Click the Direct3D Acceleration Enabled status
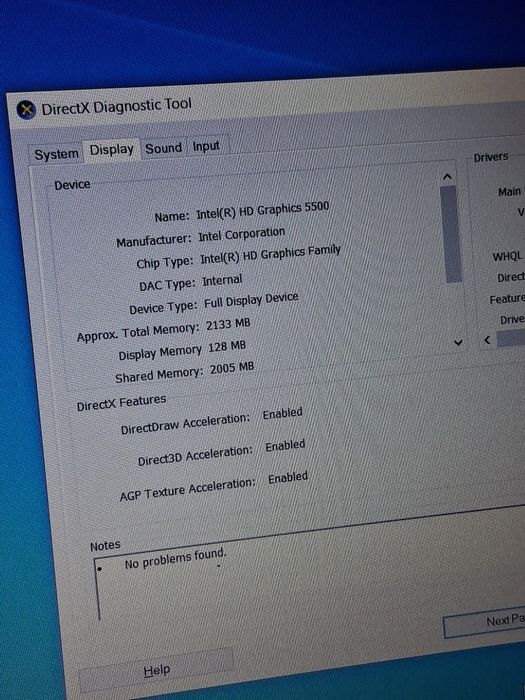Screen dimensions: 525x700 [285, 446]
